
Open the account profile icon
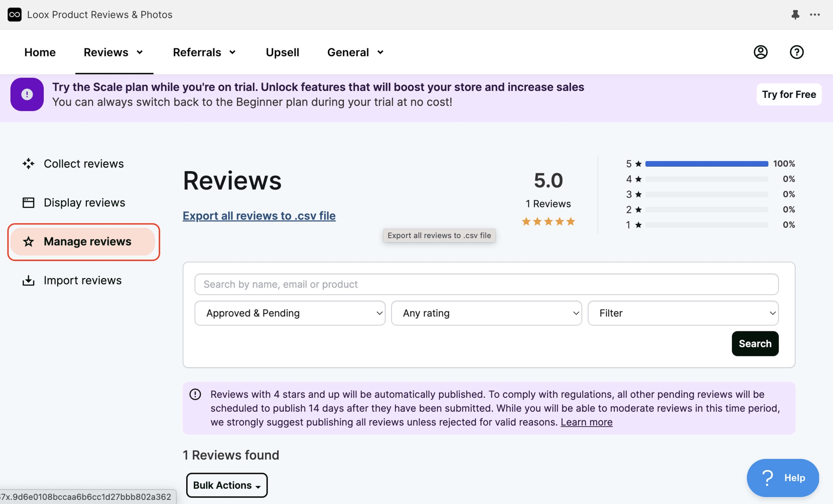tap(760, 52)
